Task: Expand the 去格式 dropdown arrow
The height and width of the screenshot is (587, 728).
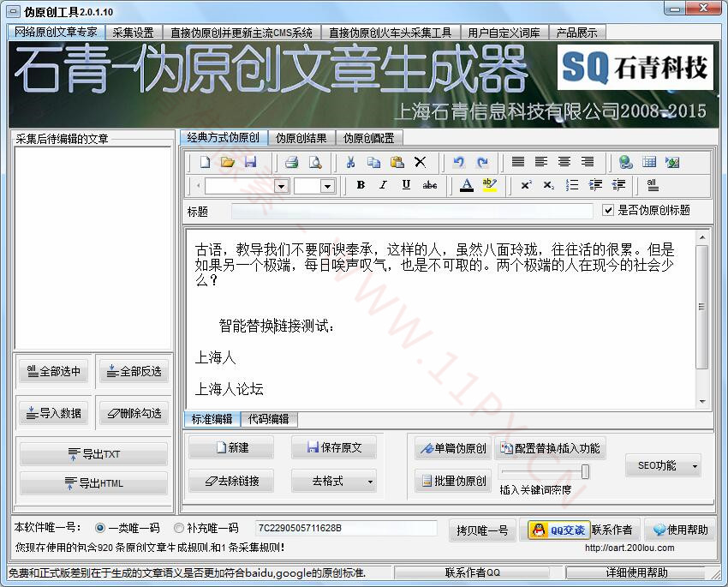Action: 370,482
